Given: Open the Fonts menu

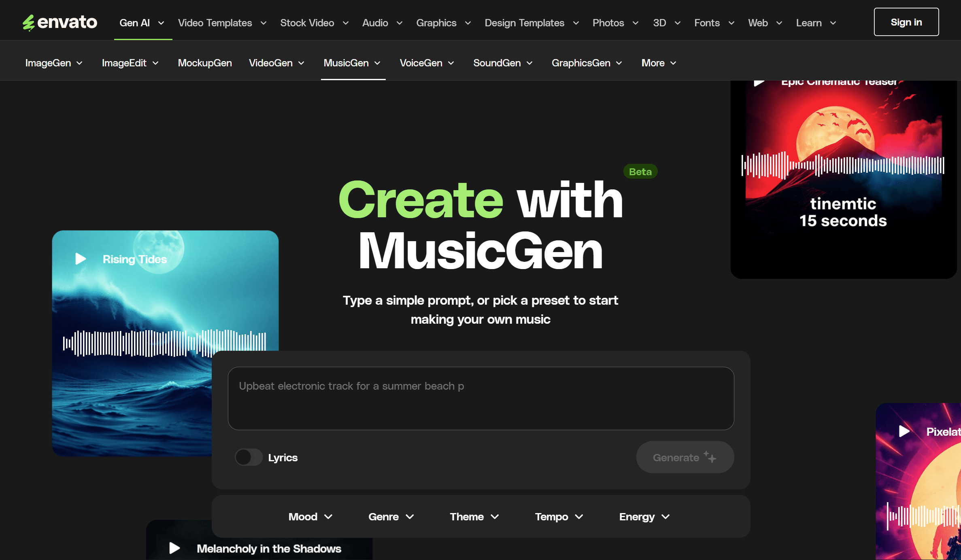Looking at the screenshot, I should [714, 23].
